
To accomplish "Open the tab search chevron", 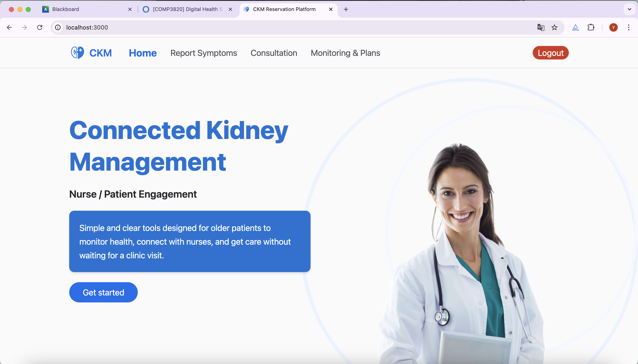I will 629,9.
